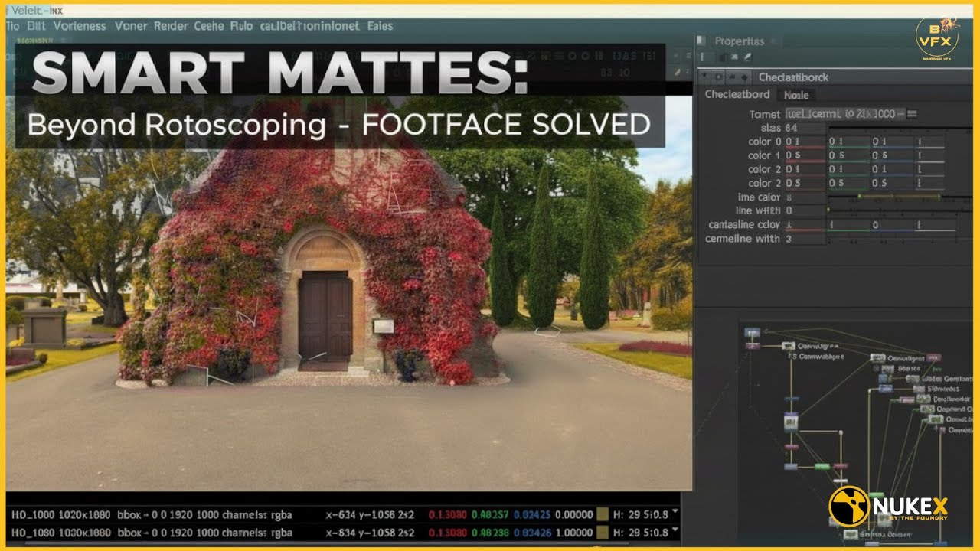Click the slas value field showing 64
Screen dimensions: 980x551
point(805,128)
